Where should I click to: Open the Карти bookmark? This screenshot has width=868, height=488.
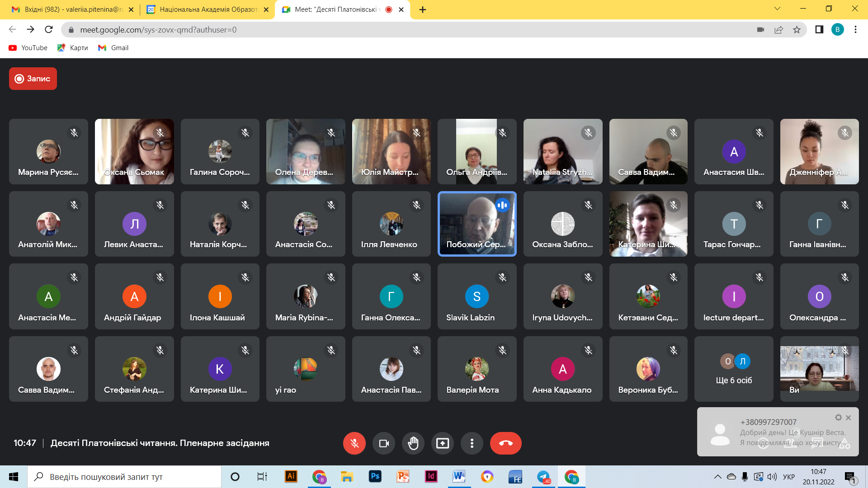pyautogui.click(x=73, y=48)
